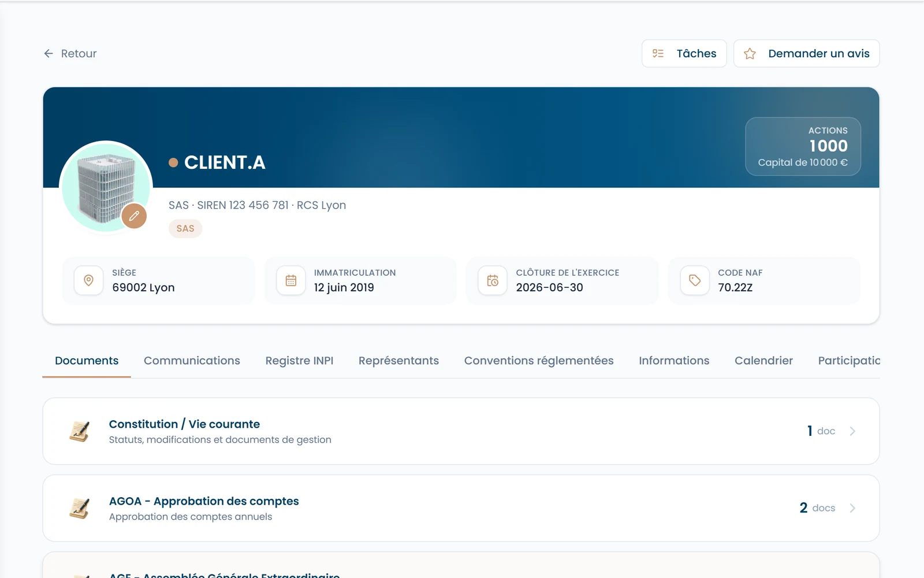Click the location pin icon next to Siège

(88, 280)
